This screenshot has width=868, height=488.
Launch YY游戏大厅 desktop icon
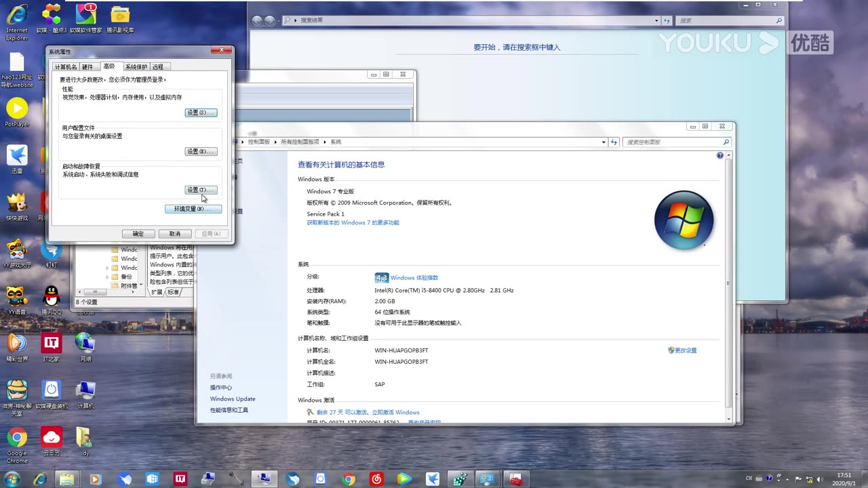point(17,253)
